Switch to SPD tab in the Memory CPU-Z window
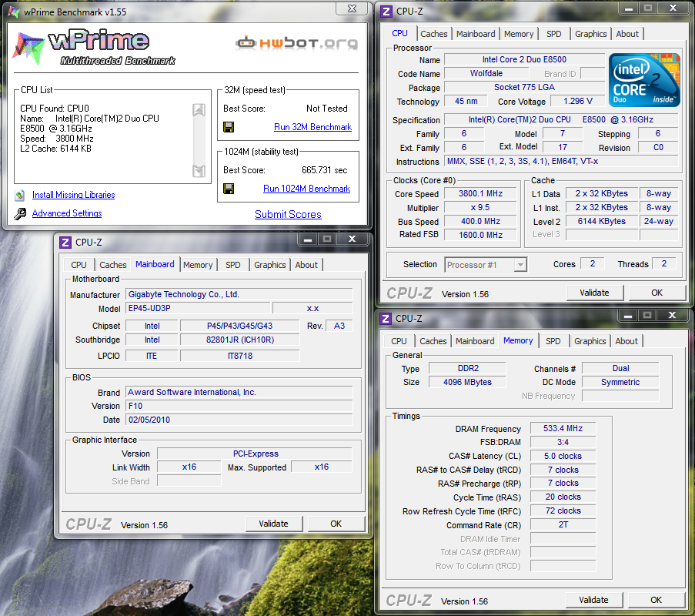This screenshot has height=616, width=695. (x=553, y=341)
